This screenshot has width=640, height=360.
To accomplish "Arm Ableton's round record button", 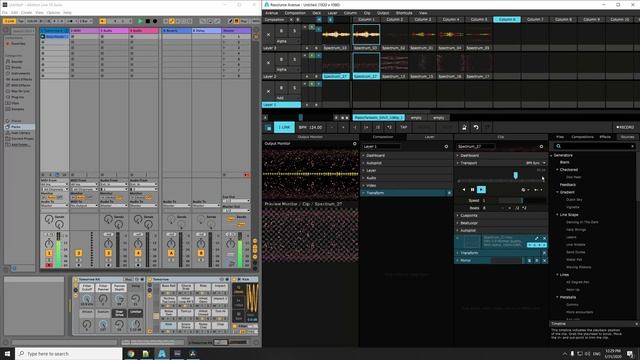I will point(155,21).
